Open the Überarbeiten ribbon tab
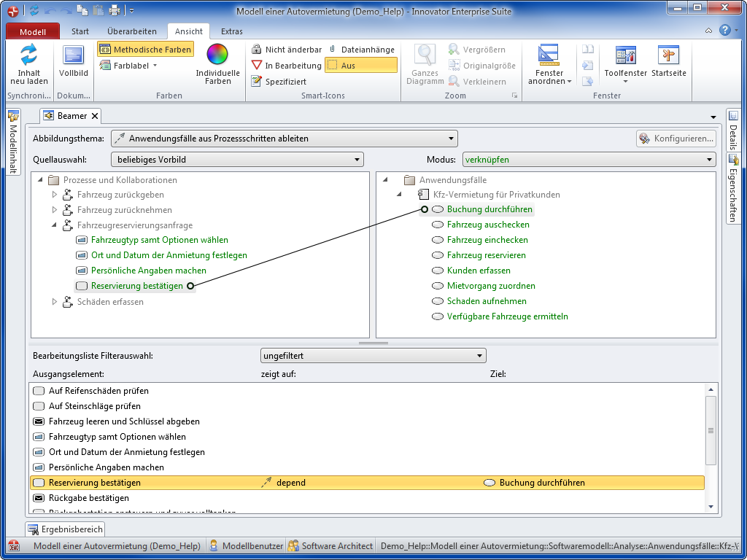This screenshot has width=747, height=560. [x=131, y=31]
